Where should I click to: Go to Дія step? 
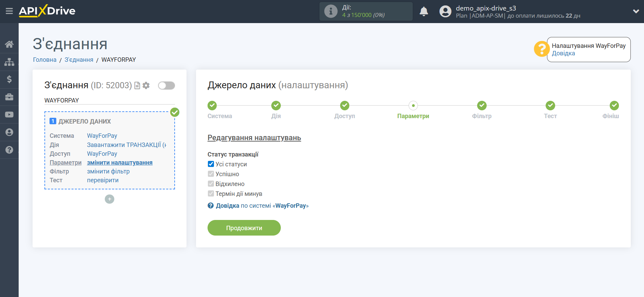tap(276, 106)
